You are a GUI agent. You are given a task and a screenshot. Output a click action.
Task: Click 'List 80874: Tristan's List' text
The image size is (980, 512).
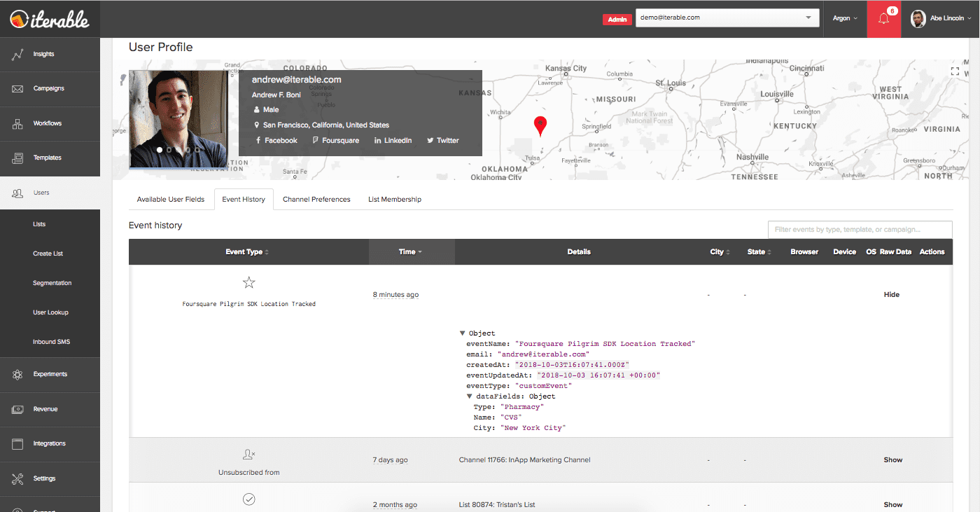coord(497,504)
